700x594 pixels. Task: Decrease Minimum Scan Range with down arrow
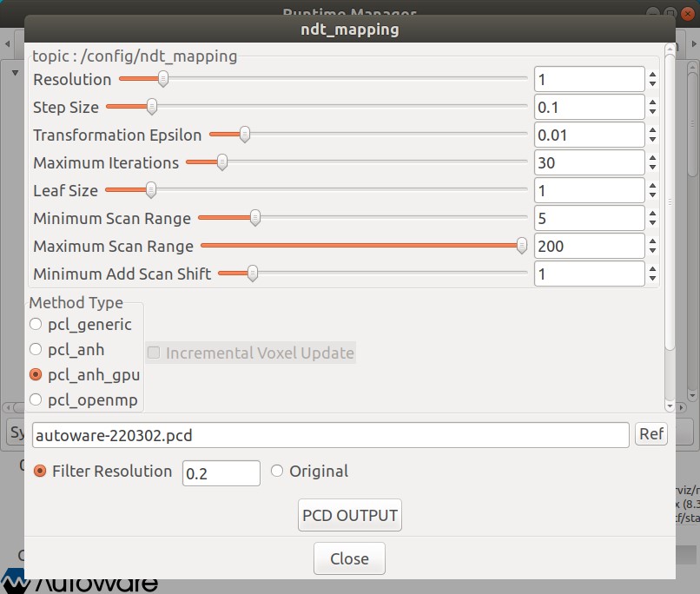pos(653,221)
